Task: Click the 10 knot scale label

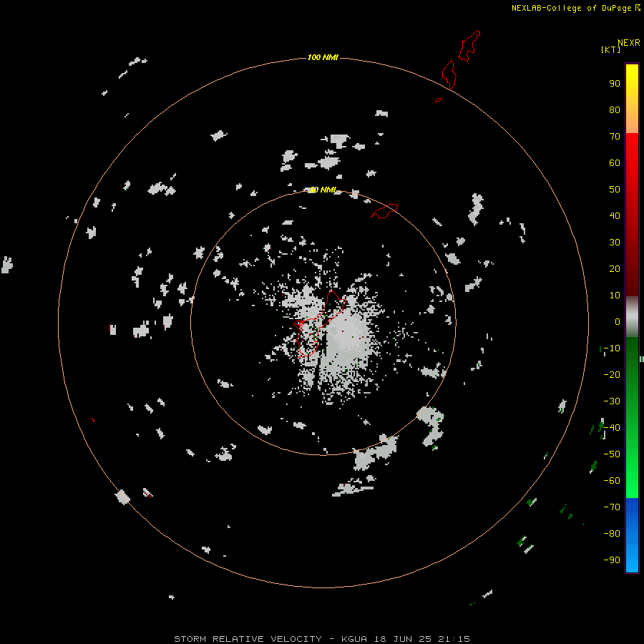Action: tap(615, 295)
